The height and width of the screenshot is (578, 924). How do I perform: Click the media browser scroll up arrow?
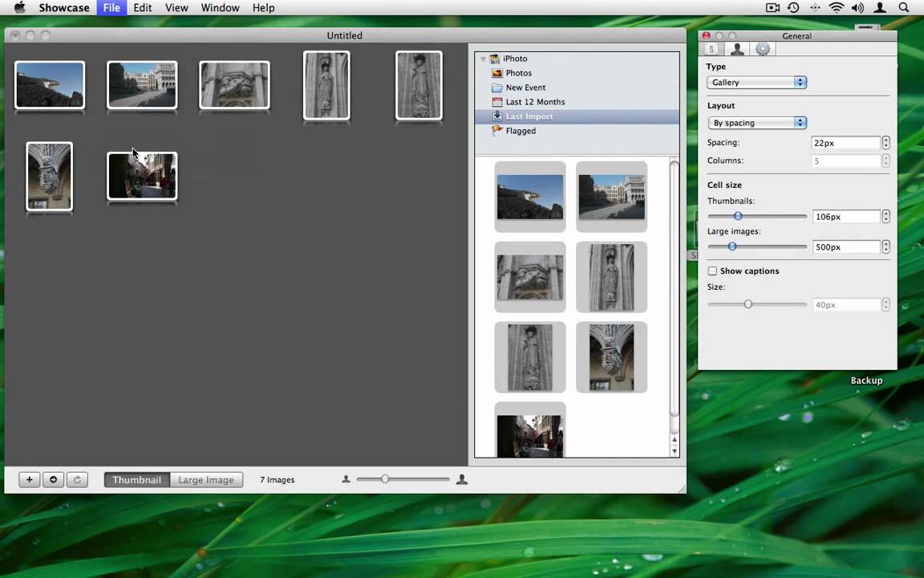[674, 440]
